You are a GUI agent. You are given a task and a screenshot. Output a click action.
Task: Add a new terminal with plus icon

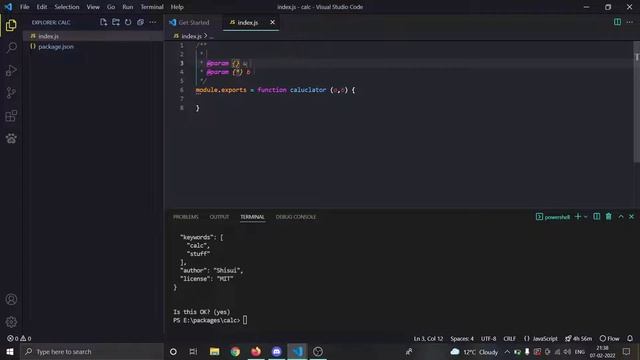578,217
